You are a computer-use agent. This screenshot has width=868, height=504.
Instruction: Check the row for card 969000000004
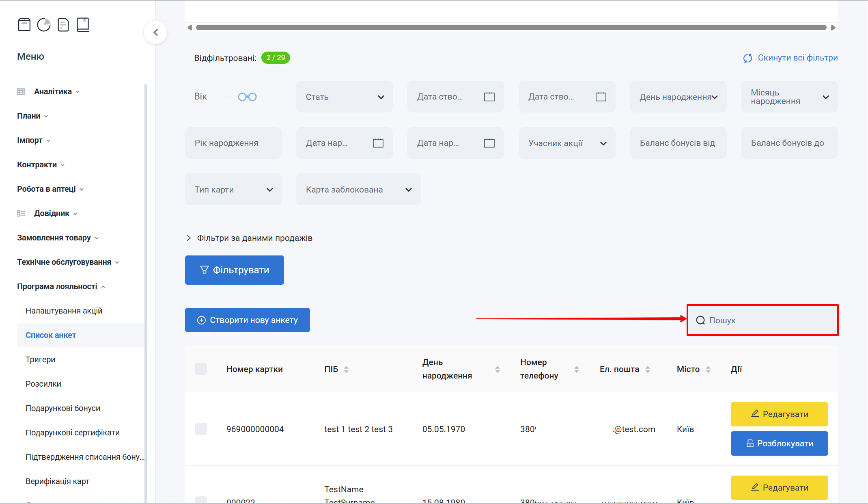coord(201,429)
